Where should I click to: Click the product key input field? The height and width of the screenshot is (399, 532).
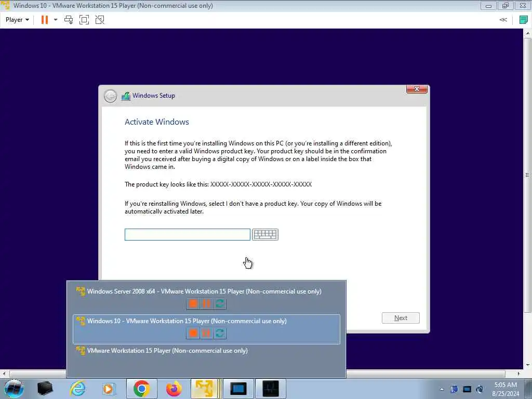tap(187, 234)
